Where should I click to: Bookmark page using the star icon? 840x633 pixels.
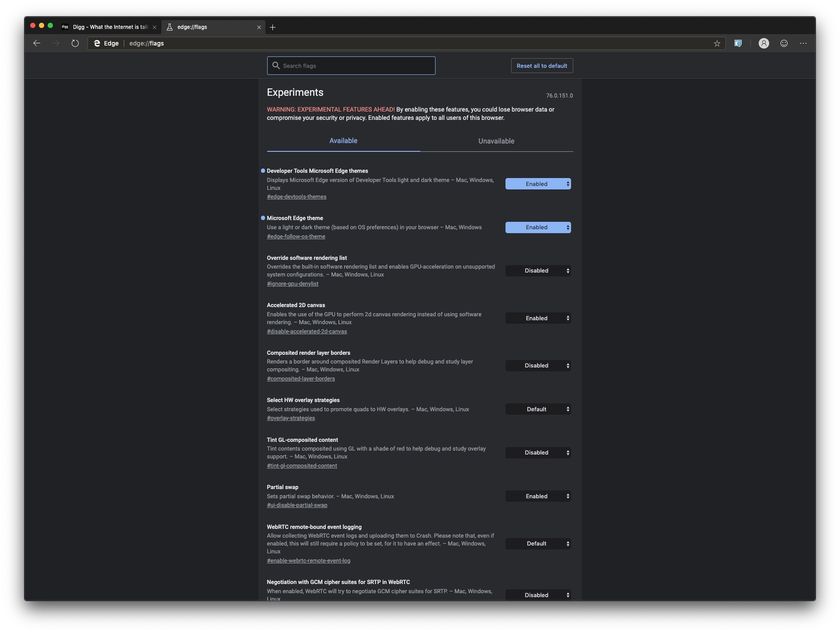[x=717, y=43]
